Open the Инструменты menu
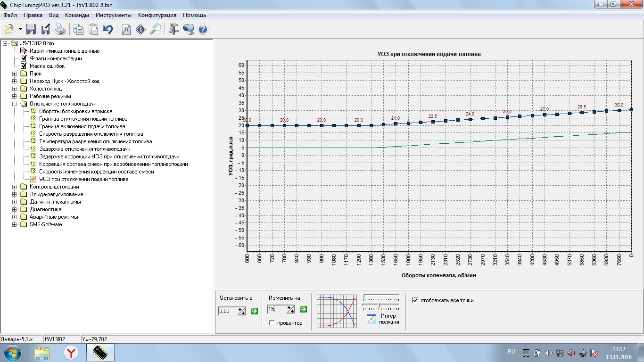 tap(113, 15)
